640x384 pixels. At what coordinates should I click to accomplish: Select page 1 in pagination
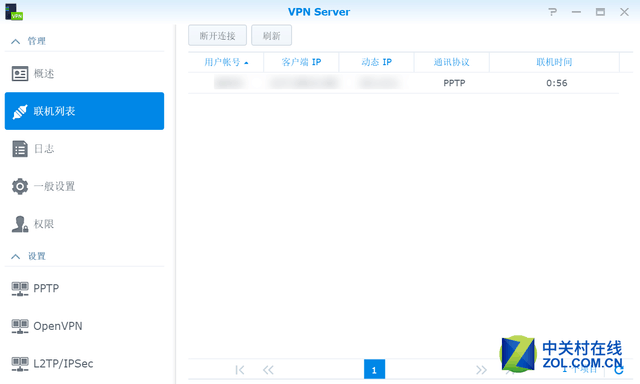374,369
